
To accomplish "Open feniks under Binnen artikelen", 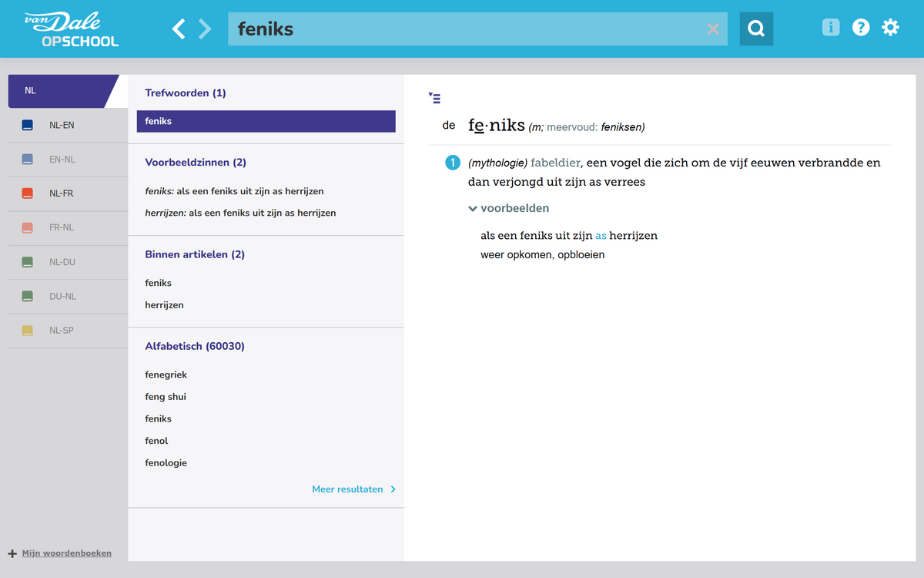I will pos(159,283).
